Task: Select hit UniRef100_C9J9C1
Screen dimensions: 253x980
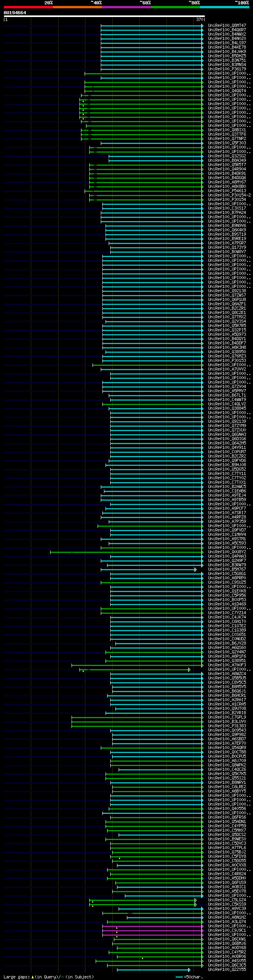Action: coord(227,931)
